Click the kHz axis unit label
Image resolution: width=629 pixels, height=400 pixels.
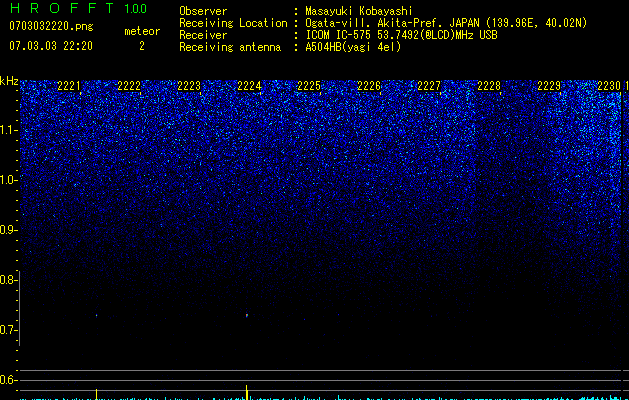[9, 81]
